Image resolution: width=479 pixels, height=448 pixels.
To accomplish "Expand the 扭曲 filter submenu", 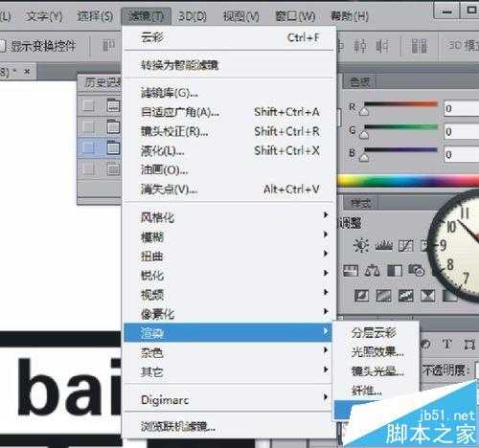I will tap(228, 257).
